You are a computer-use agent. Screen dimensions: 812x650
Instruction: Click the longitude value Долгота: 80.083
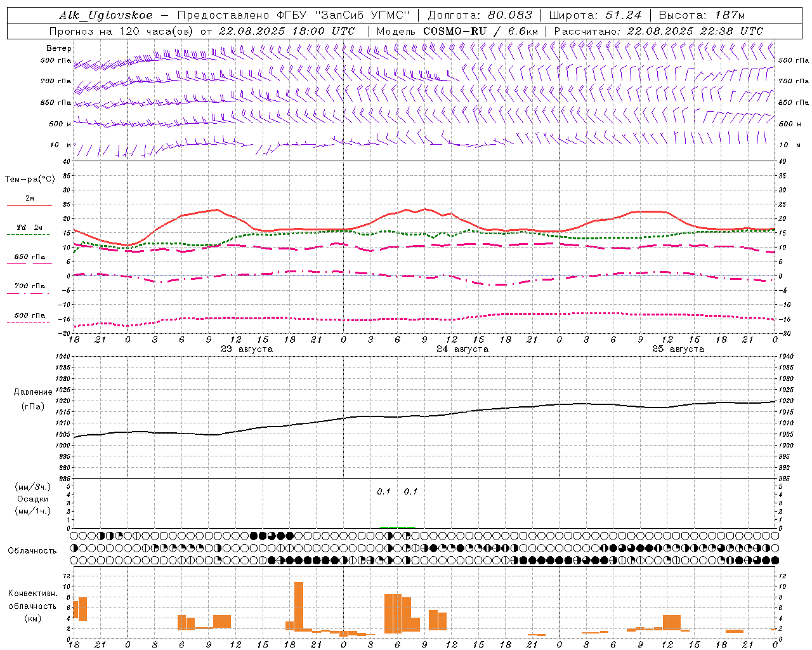480,15
